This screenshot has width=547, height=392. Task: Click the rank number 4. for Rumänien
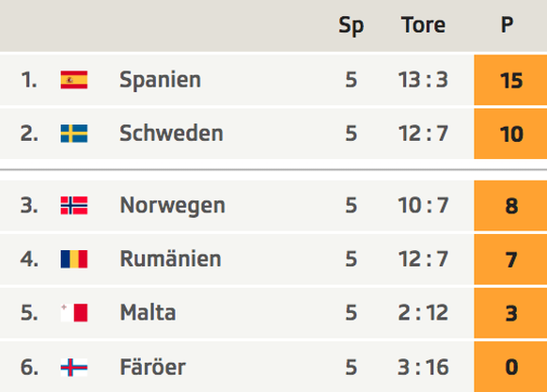pyautogui.click(x=29, y=259)
